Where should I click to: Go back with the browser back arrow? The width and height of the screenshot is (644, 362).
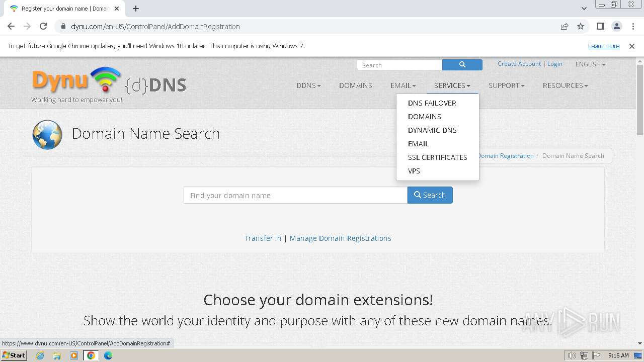11,26
